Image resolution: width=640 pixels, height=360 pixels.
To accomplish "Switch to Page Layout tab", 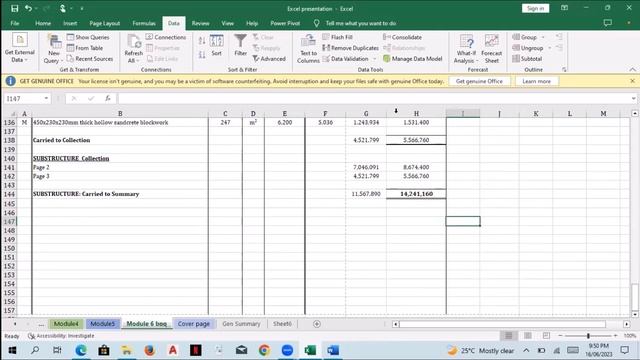I will click(104, 23).
